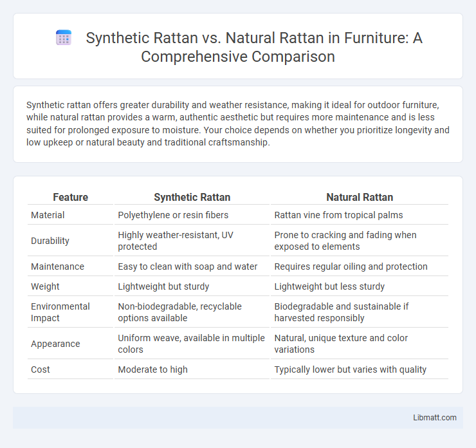
Task: Select the 'Weight' row label
Action: (x=45, y=286)
